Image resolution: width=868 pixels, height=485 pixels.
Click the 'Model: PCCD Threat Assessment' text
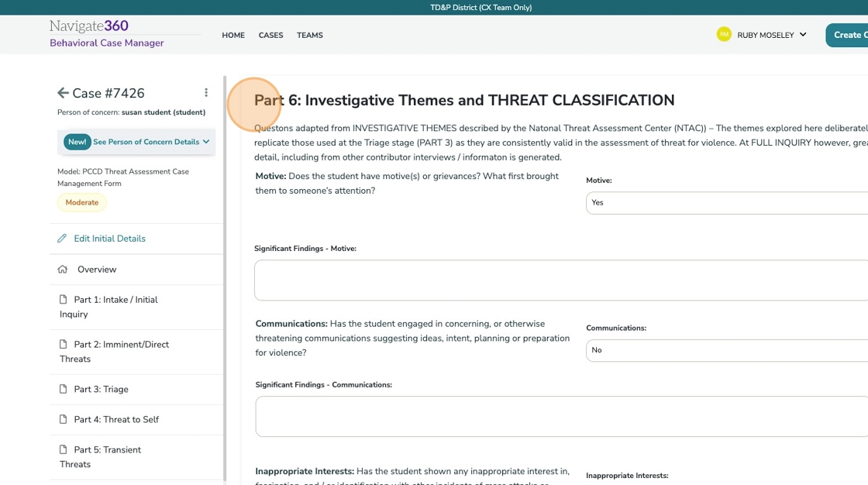click(x=123, y=177)
